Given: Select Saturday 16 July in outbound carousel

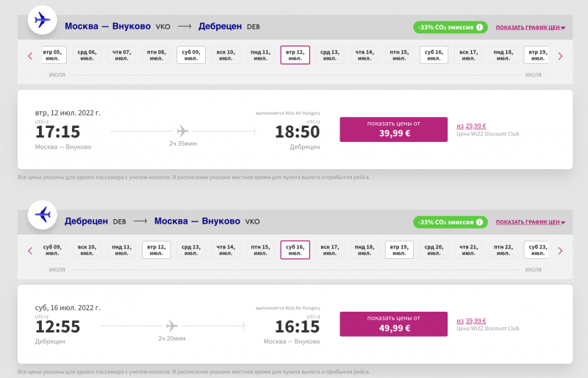Looking at the screenshot, I should pyautogui.click(x=434, y=55).
